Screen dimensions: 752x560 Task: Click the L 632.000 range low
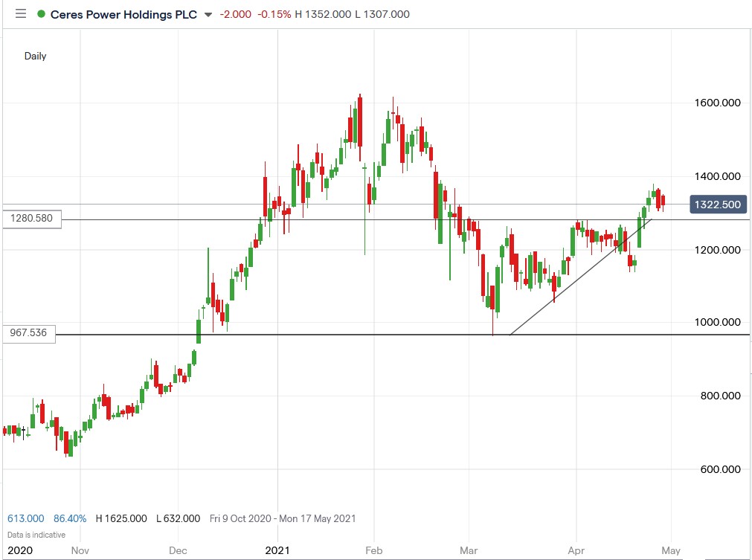179,519
